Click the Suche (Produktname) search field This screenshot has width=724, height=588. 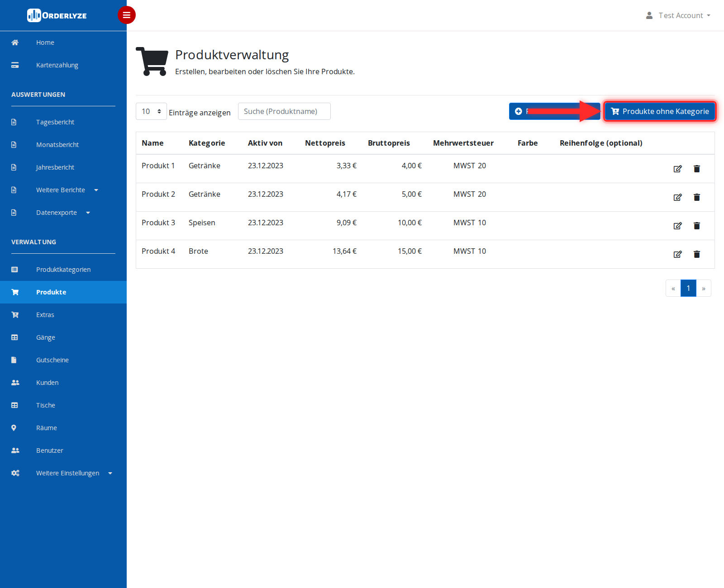284,111
